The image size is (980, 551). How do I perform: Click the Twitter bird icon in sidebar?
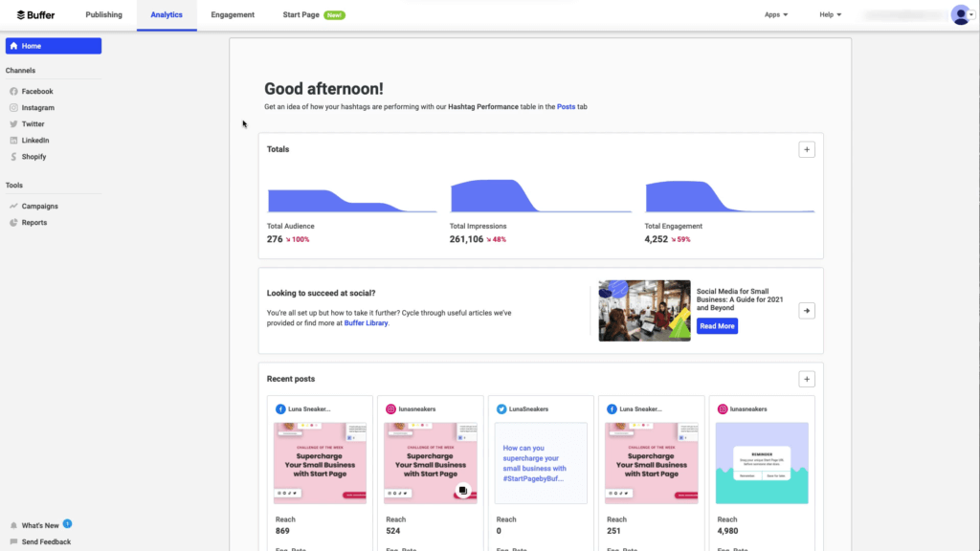13,123
